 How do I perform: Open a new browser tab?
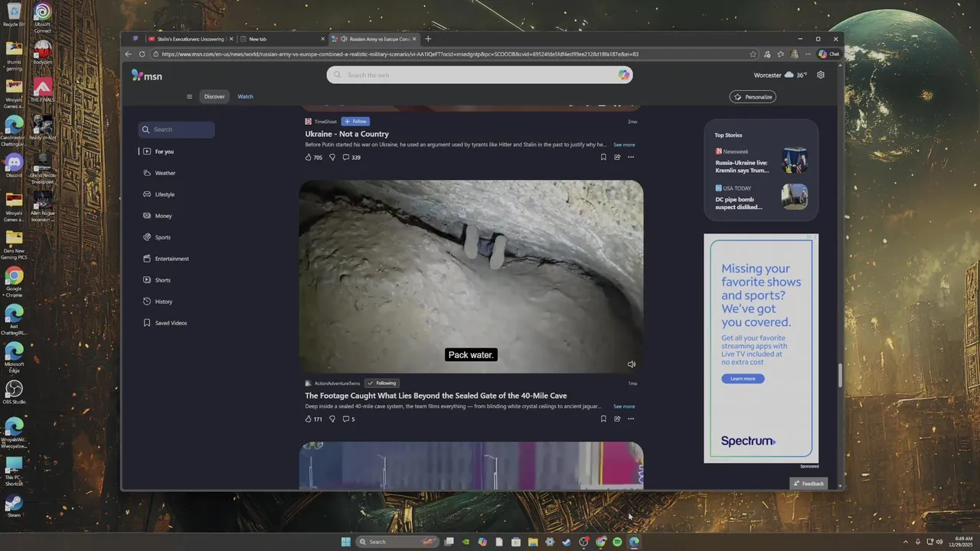pos(428,39)
